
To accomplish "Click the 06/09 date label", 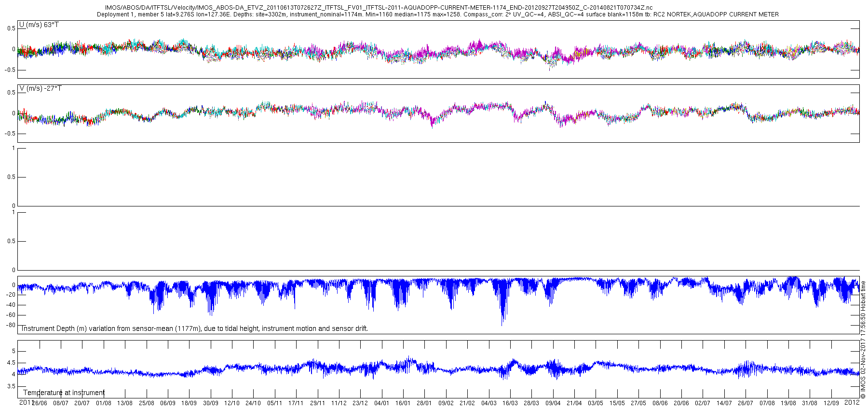I will (x=168, y=403).
